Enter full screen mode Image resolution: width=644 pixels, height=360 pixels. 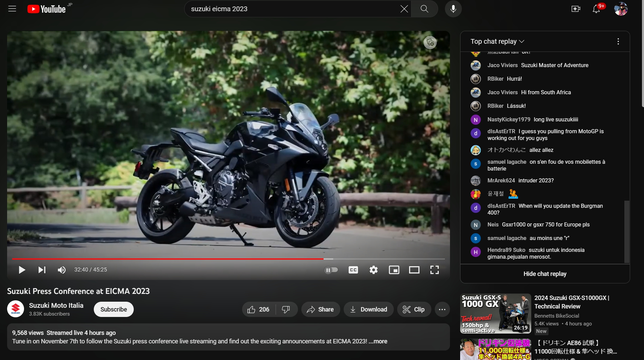434,270
